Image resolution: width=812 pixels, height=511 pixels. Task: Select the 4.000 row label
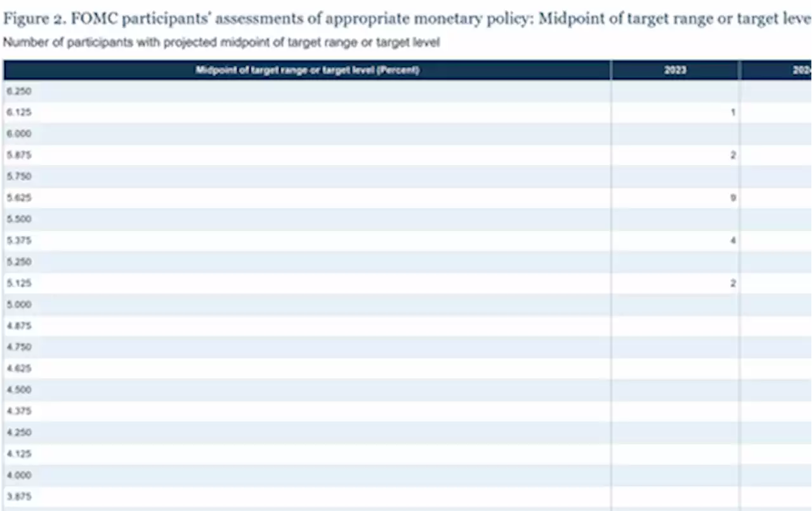point(19,475)
